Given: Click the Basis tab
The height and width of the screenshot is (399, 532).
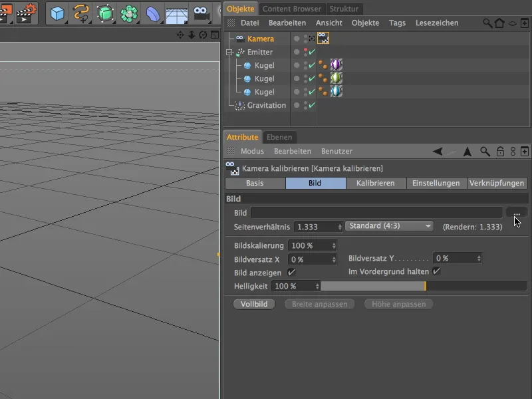Looking at the screenshot, I should tap(255, 184).
